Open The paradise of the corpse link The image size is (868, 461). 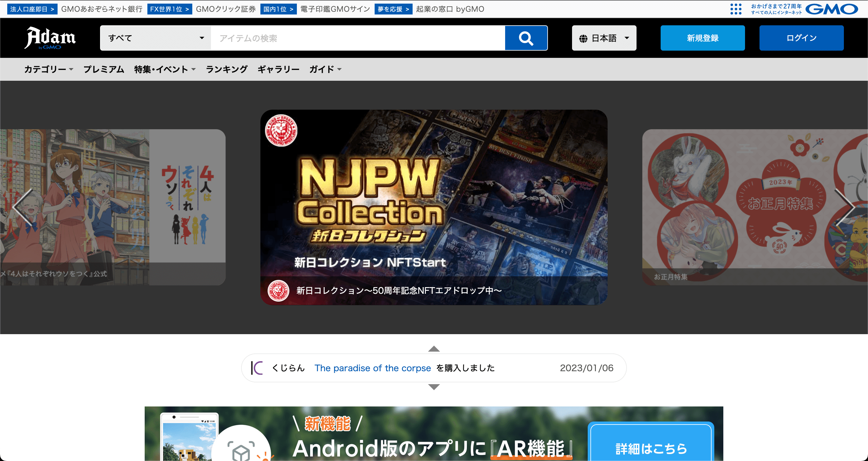(x=373, y=368)
